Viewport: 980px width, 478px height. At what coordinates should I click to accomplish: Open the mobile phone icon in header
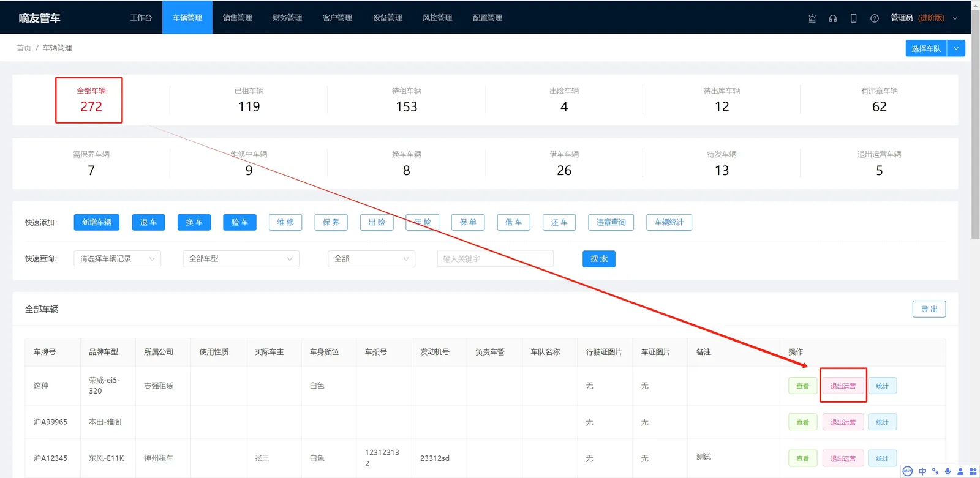click(853, 18)
